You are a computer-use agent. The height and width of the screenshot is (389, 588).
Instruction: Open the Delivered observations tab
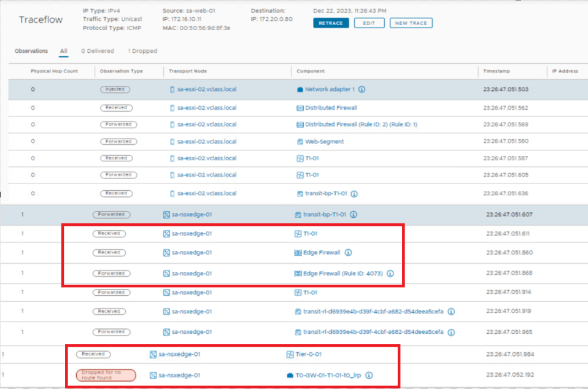[97, 51]
